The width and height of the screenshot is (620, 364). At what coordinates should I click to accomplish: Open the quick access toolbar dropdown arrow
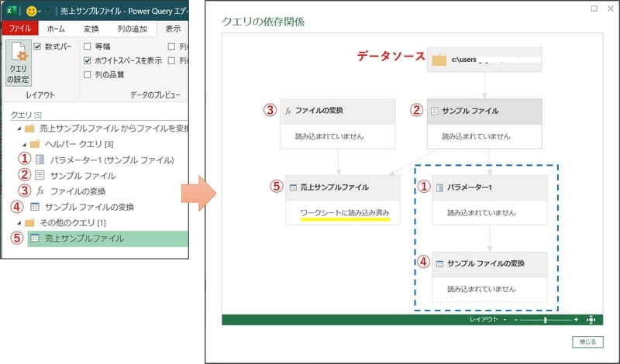pos(48,12)
